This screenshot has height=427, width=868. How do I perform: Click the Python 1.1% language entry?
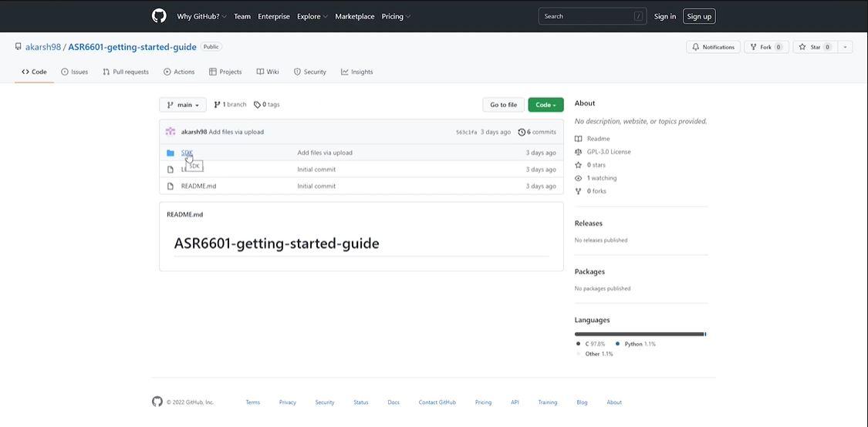coord(636,344)
